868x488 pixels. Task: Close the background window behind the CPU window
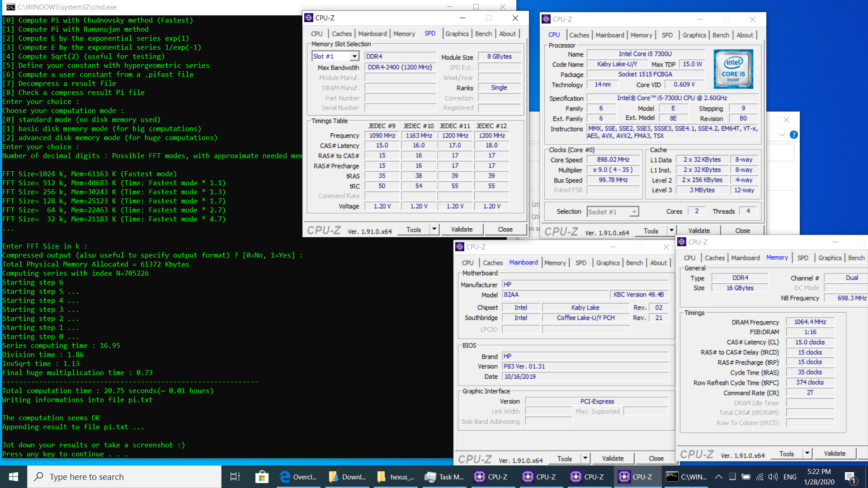(x=786, y=120)
